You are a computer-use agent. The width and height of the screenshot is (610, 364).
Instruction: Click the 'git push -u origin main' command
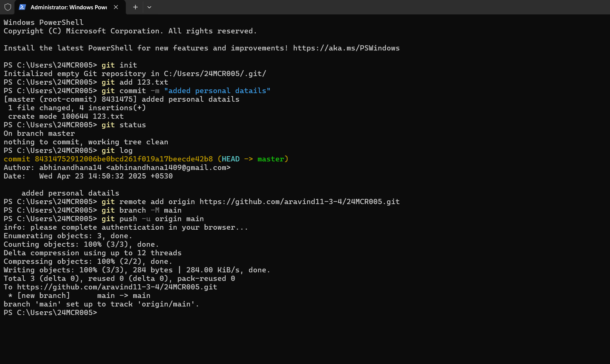click(152, 219)
